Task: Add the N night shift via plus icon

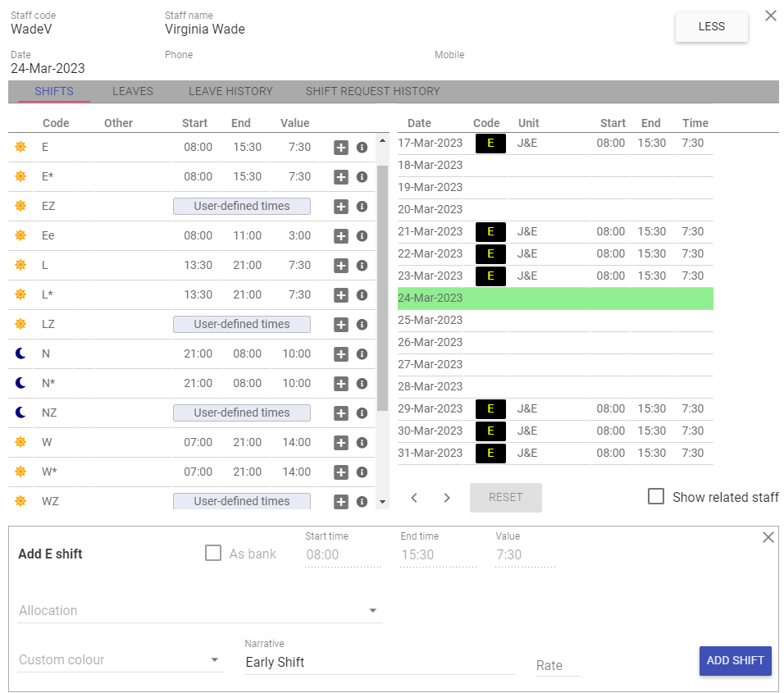Action: coord(341,354)
